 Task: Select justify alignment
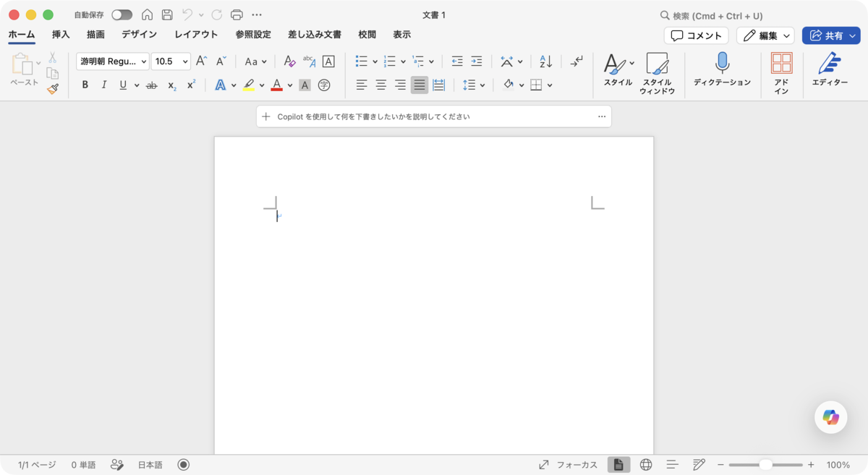pos(420,85)
